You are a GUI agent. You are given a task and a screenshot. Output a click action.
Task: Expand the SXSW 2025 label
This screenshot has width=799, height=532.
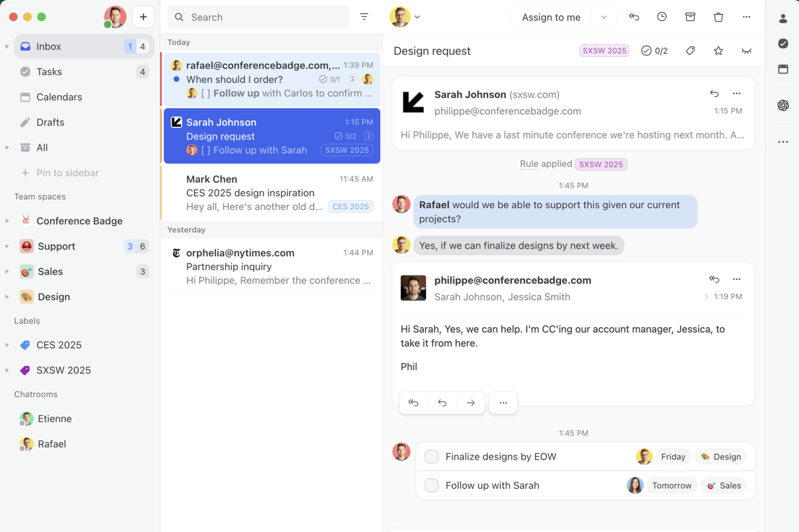point(7,370)
